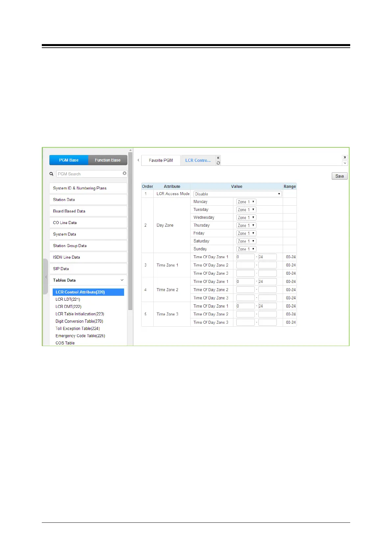Collapse the Tables Data section
This screenshot has width=392, height=554.
(88, 280)
